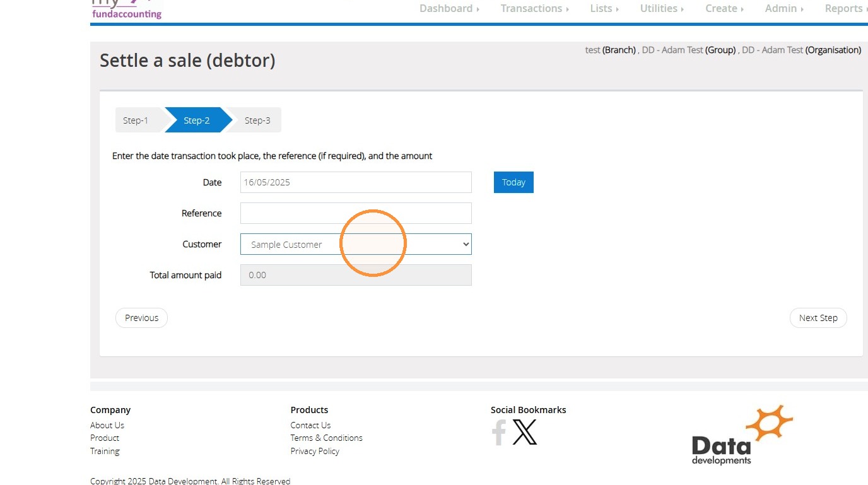Open the Dashboard menu

click(x=449, y=8)
